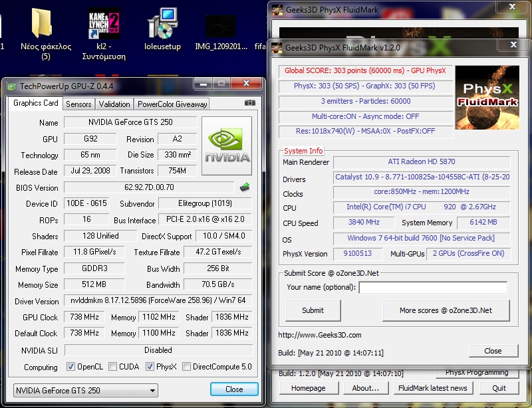Image resolution: width=532 pixels, height=408 pixels.
Task: Click the Device ID 10DE - 0615 field
Action: pos(86,203)
